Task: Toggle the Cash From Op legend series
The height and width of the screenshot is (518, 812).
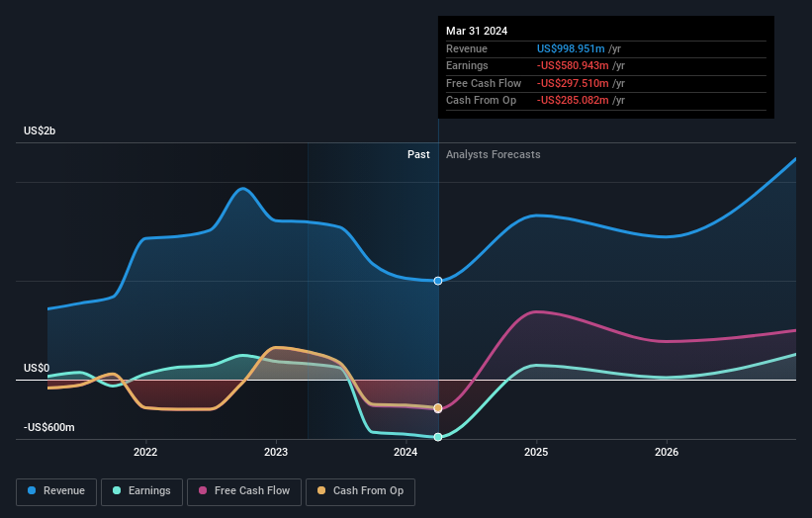Action: [360, 491]
